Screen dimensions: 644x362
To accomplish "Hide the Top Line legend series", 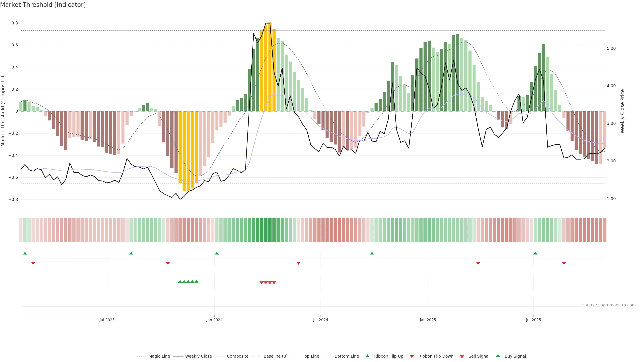I will pyautogui.click(x=311, y=356).
